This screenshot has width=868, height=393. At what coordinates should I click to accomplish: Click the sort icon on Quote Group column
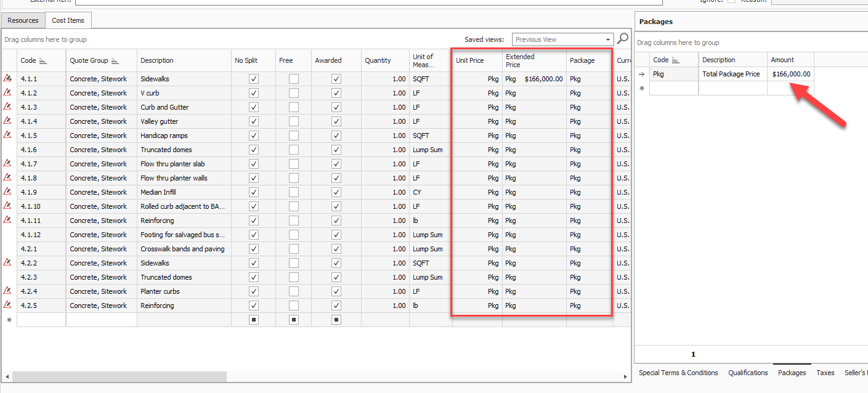click(x=115, y=60)
